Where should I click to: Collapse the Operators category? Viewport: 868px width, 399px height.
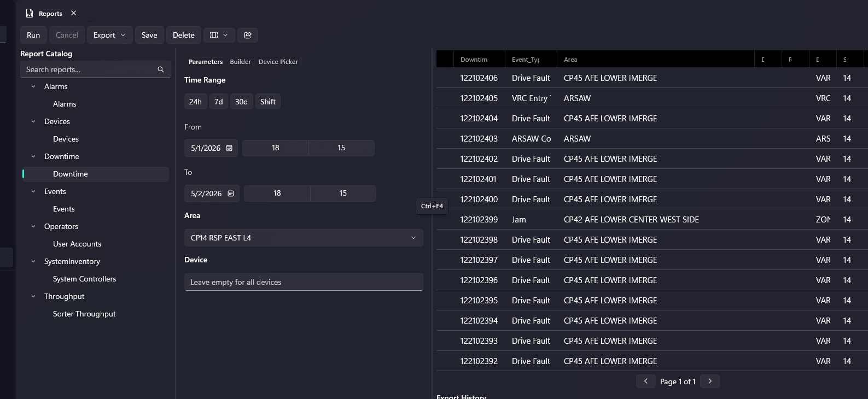(x=33, y=226)
